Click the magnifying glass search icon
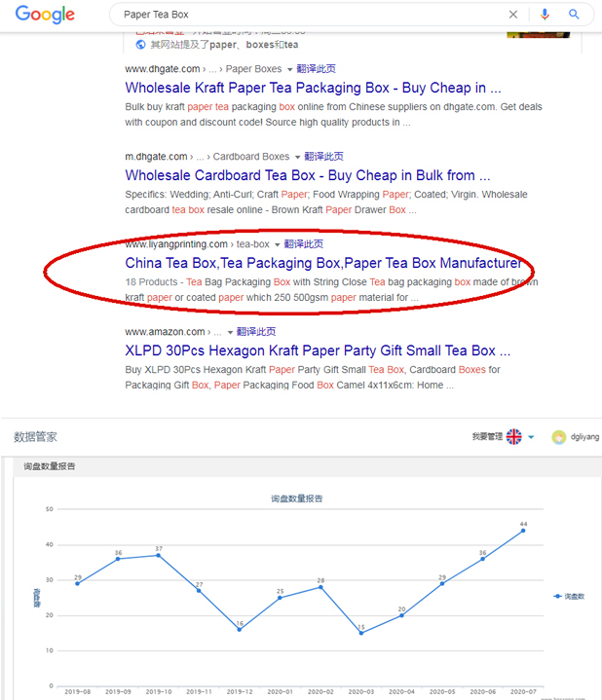602x700 pixels. click(575, 15)
